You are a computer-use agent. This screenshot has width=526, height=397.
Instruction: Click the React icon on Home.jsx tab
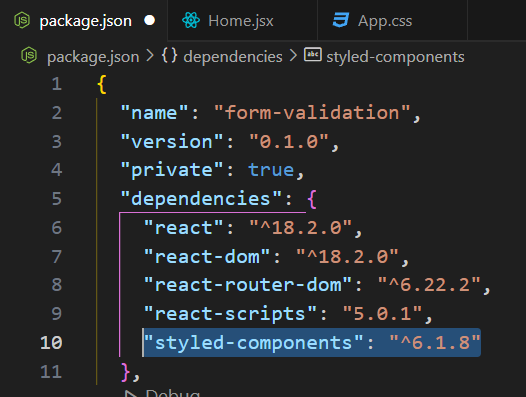[x=191, y=20]
